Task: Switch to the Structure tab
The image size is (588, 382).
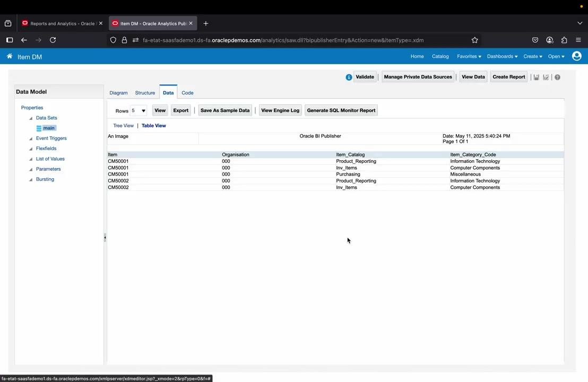Action: 145,93
